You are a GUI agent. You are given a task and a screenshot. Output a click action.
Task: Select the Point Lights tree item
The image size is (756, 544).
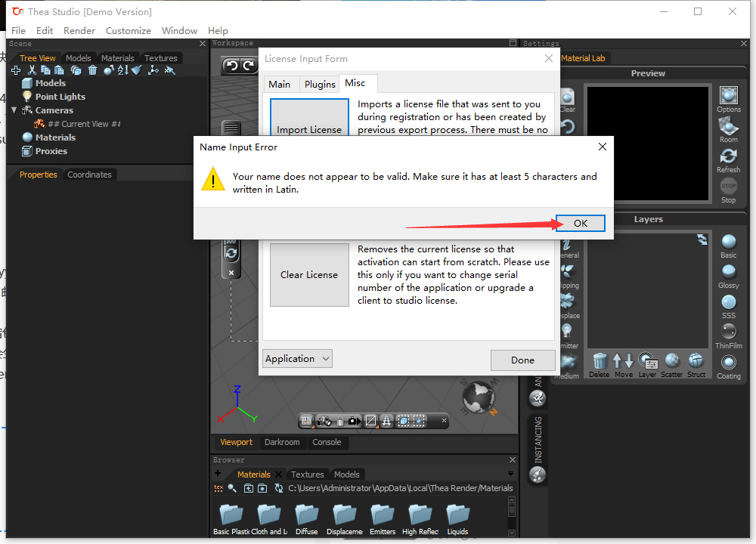(x=54, y=97)
